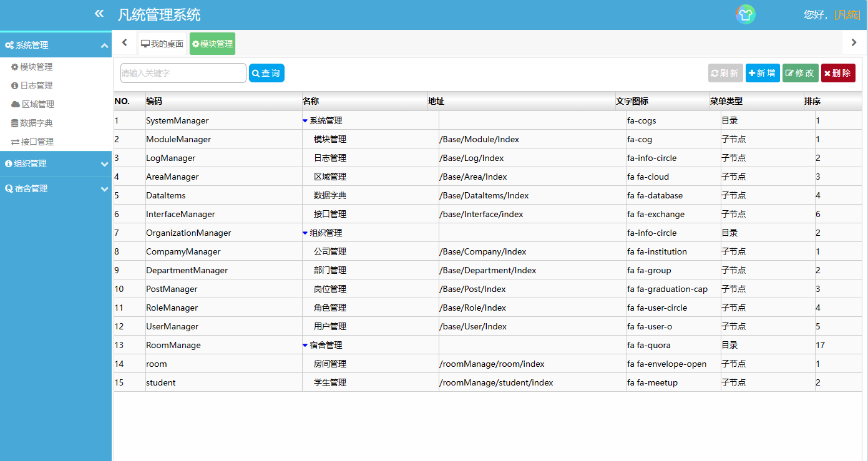
Task: Click the fa fa-graduation-cap cell
Action: (674, 289)
